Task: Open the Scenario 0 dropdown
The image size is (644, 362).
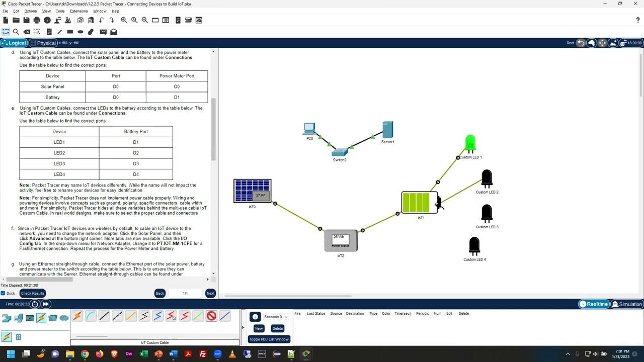Action: 276,317
